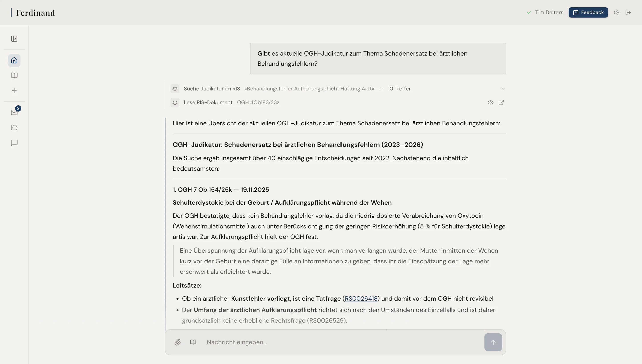
Task: Click the logout icon in header
Action: pyautogui.click(x=628, y=12)
